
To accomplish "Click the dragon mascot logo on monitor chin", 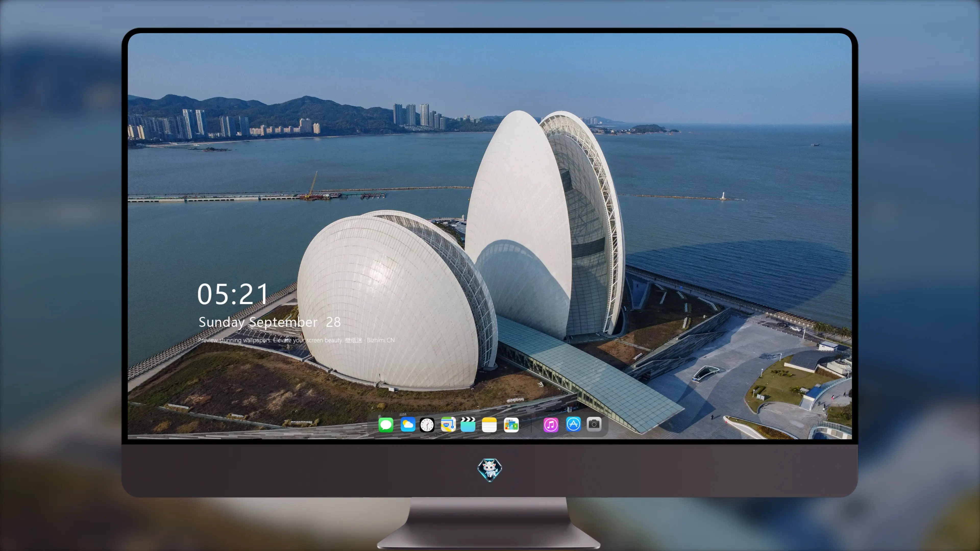I will click(490, 470).
